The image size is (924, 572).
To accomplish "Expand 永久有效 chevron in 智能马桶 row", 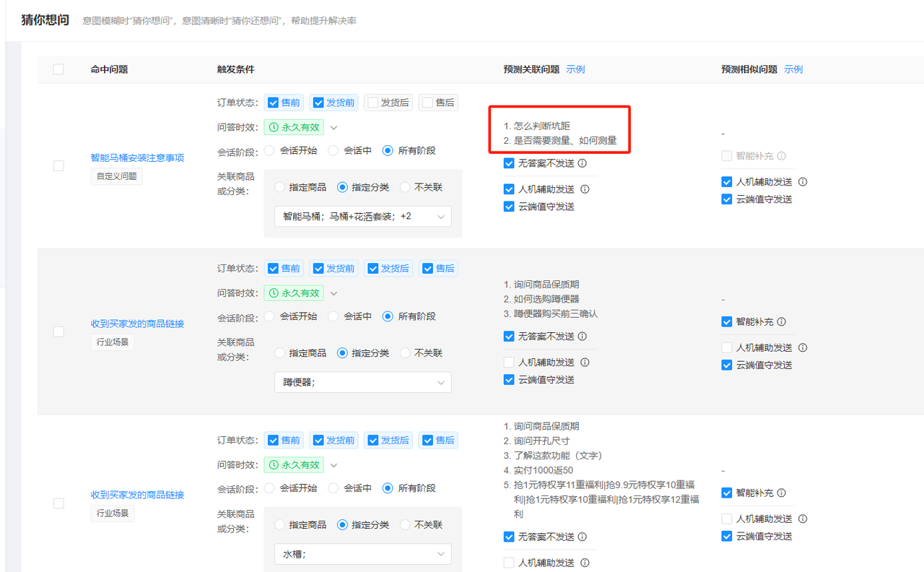I will tap(334, 128).
